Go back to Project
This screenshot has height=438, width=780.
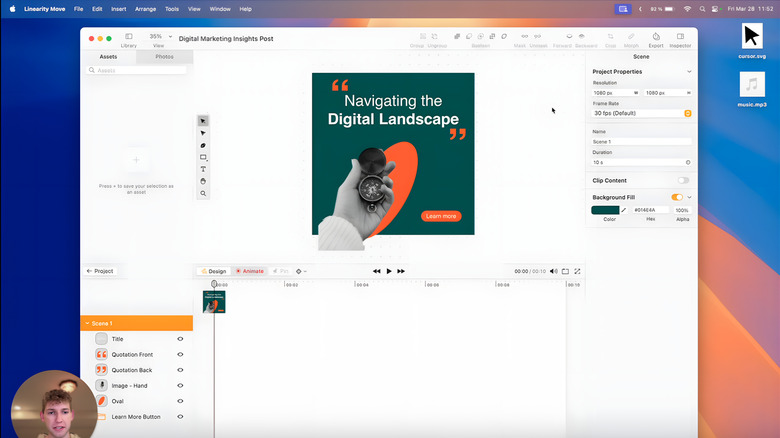click(x=100, y=271)
